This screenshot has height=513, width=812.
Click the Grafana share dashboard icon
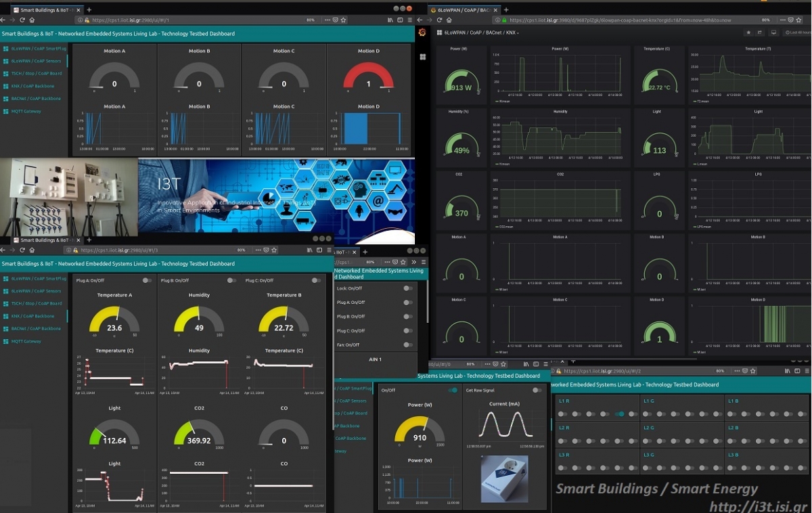[760, 32]
